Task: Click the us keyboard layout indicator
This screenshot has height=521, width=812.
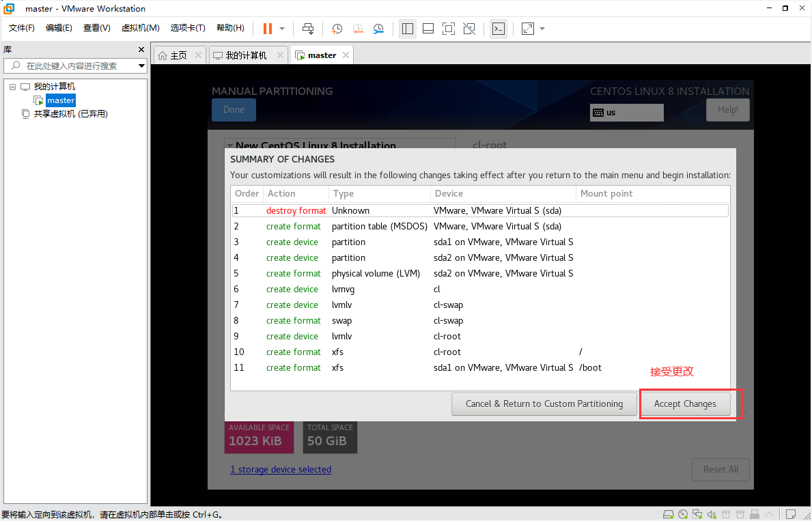Action: pyautogui.click(x=627, y=113)
